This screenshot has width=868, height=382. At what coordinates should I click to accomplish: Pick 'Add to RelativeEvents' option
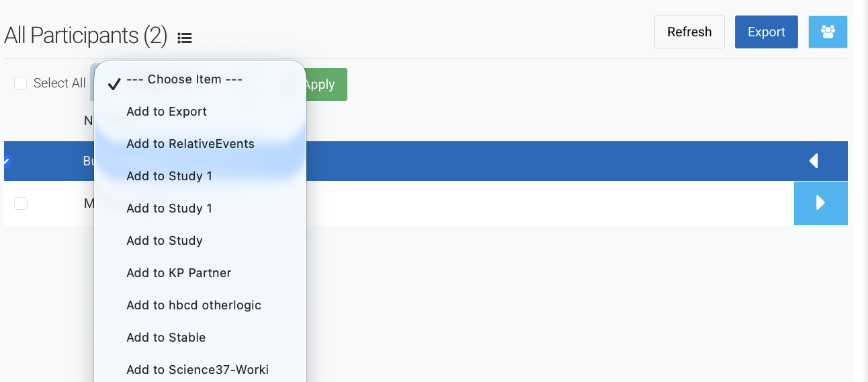(190, 144)
